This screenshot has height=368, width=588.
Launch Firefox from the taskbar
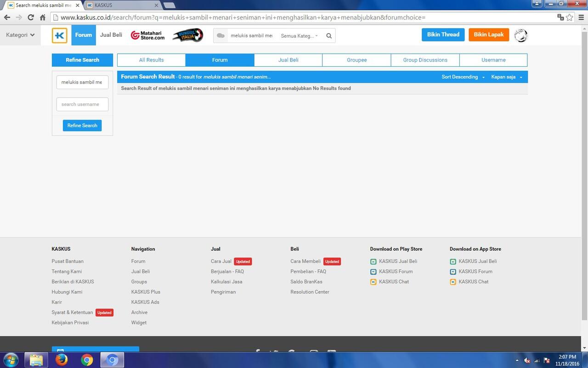pyautogui.click(x=62, y=360)
